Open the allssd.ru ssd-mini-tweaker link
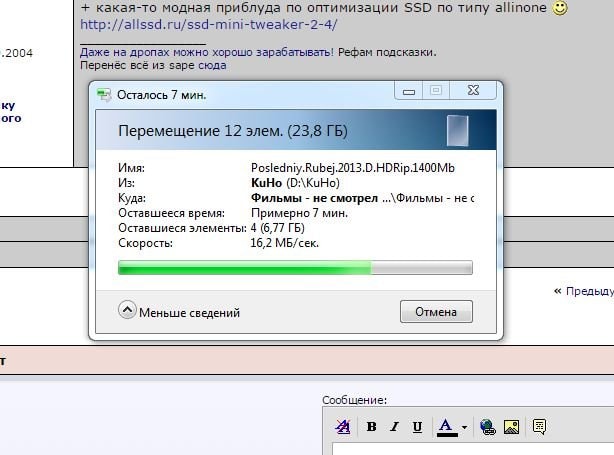This screenshot has height=455, width=614. click(208, 25)
